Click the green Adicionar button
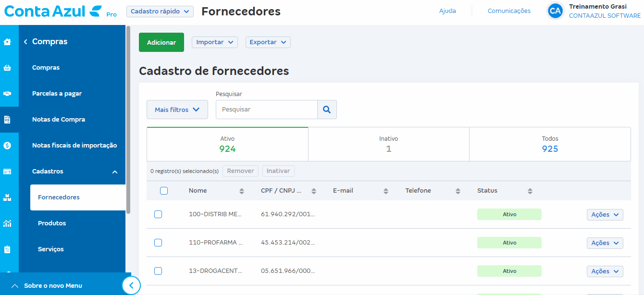Image resolution: width=644 pixels, height=295 pixels. (161, 42)
